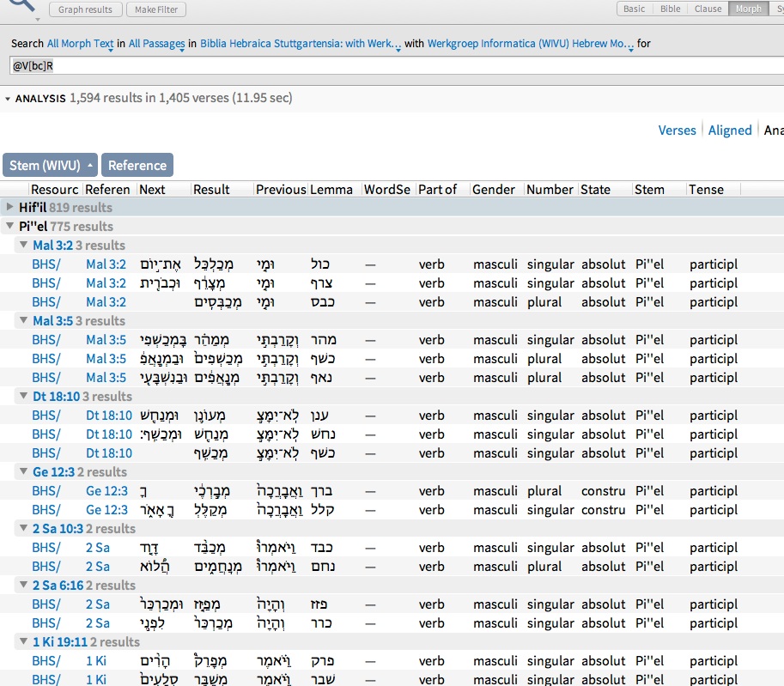Sort by the Resource column header
The image size is (784, 686).
click(x=54, y=190)
